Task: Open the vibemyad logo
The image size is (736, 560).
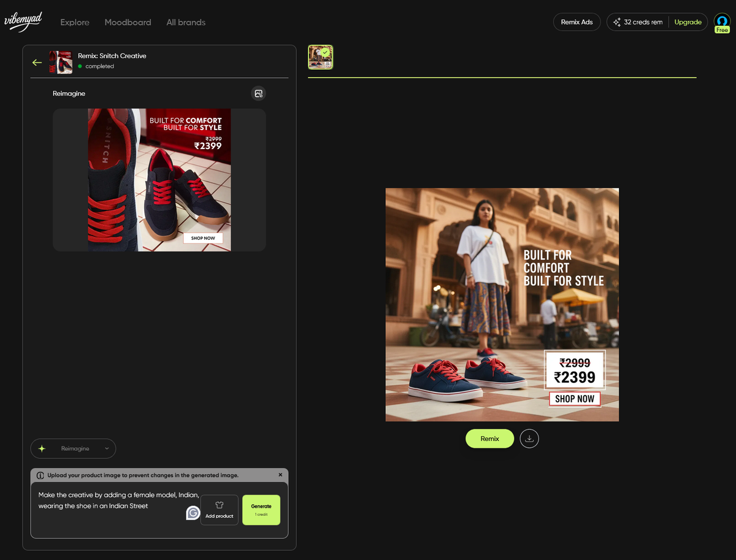Action: click(23, 21)
